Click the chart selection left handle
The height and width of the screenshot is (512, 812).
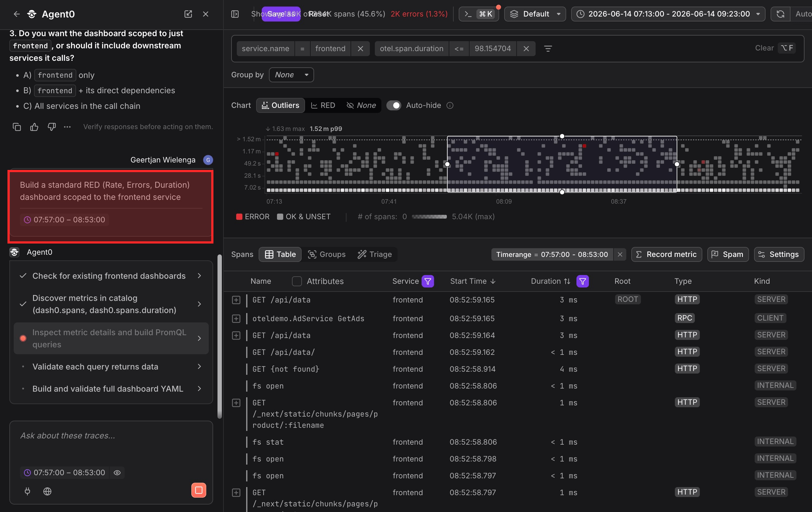coord(447,164)
